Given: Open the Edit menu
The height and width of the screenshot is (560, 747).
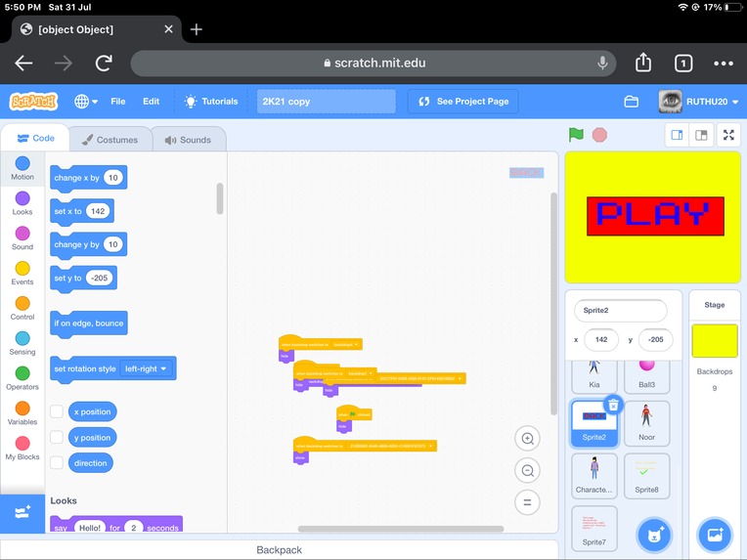Looking at the screenshot, I should [x=151, y=102].
